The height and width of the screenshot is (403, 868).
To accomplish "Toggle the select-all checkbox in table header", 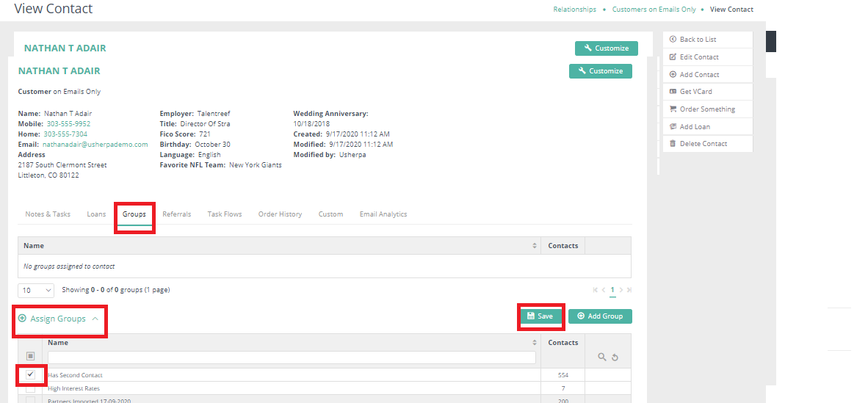I will [30, 357].
